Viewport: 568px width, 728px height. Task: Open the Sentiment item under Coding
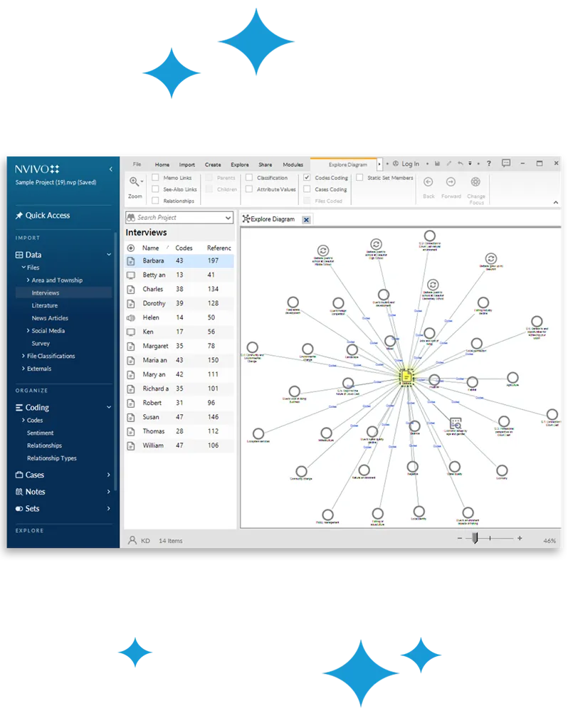(x=41, y=433)
